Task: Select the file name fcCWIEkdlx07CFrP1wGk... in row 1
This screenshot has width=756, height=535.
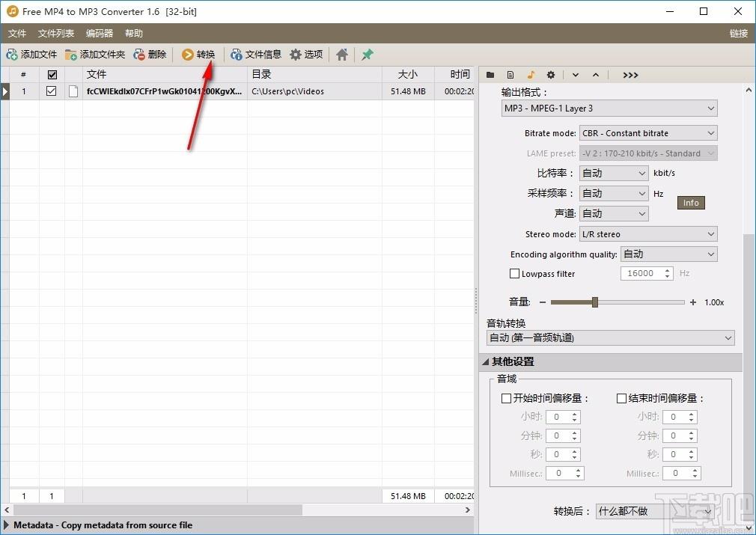Action: point(164,91)
